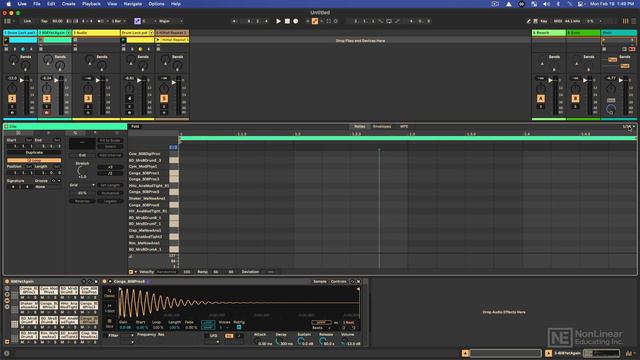The width and height of the screenshot is (640, 360).
Task: Click the Tap tempo button
Action: point(44,21)
